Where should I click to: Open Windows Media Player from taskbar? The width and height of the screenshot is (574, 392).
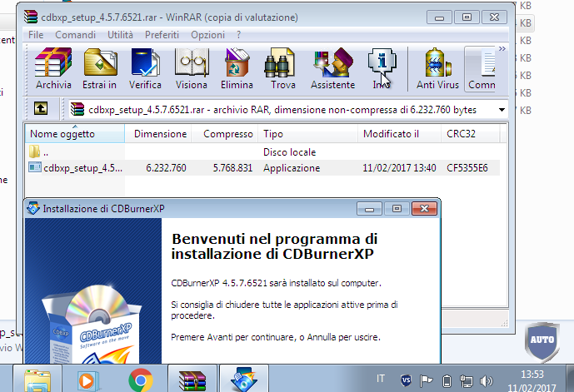(88, 380)
